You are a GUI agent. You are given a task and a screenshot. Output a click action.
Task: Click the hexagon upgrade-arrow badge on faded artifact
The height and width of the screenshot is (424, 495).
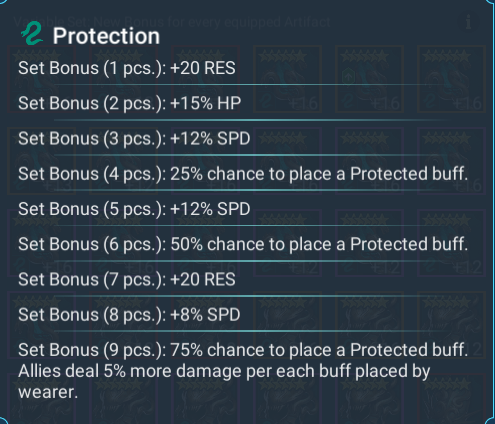point(347,78)
